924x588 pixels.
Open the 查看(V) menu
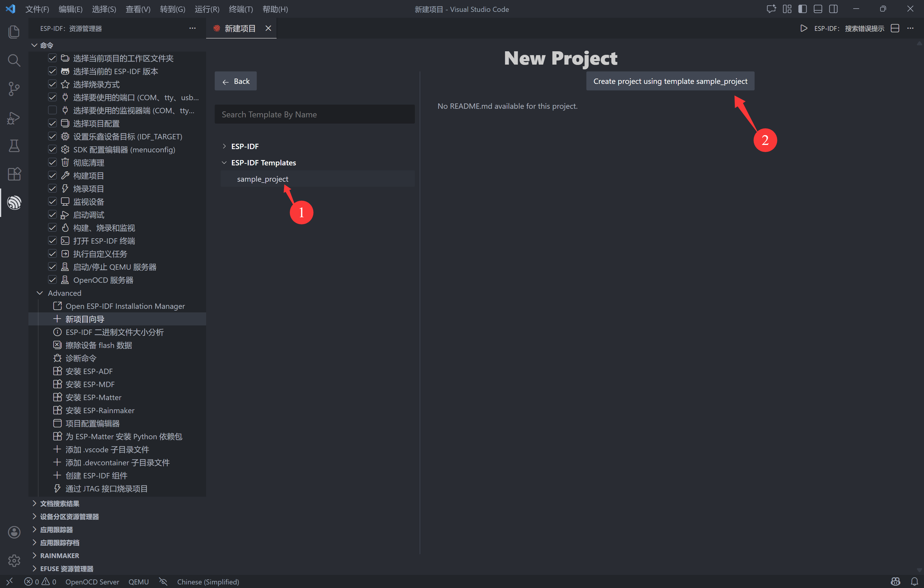[x=138, y=9]
